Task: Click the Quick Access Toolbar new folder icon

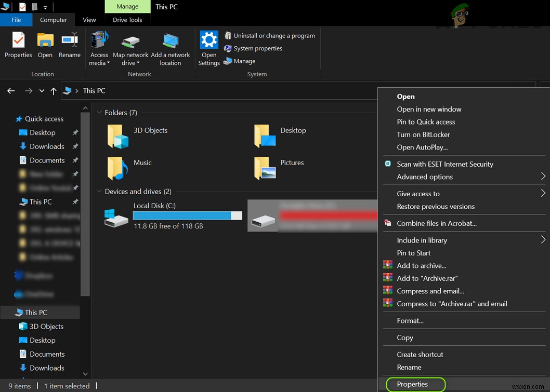Action: point(34,7)
